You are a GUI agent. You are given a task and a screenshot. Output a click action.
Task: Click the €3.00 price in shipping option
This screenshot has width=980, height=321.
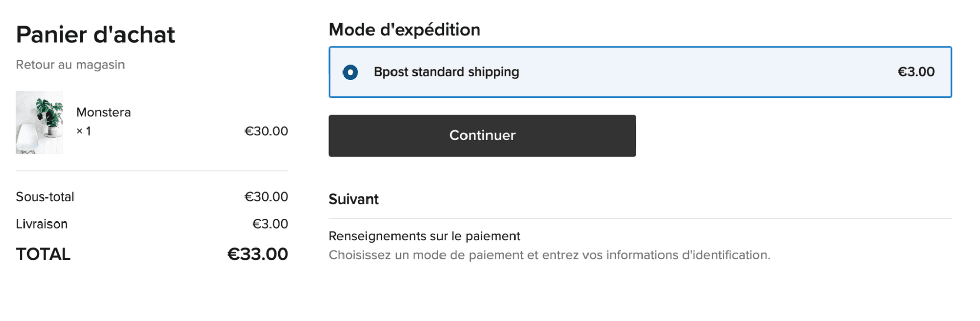[x=916, y=72]
